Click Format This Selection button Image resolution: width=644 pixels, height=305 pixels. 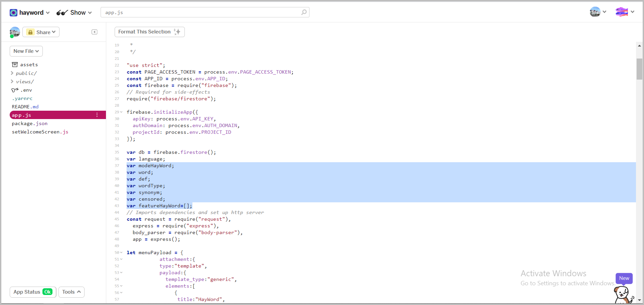point(149,32)
